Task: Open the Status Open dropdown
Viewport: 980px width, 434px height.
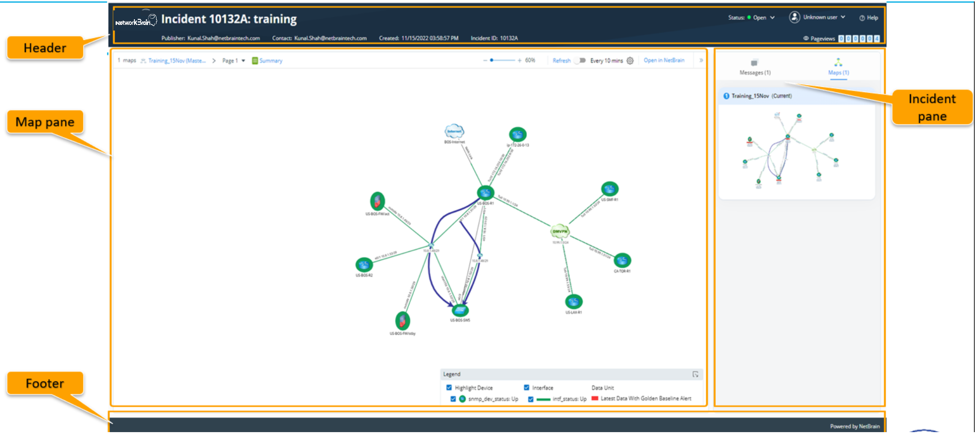Action: pyautogui.click(x=752, y=17)
